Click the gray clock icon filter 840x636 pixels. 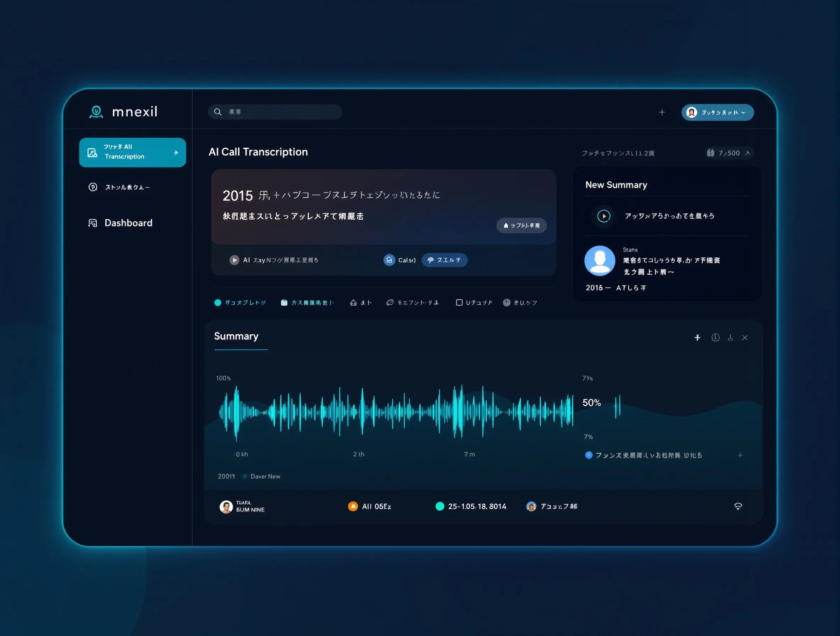(x=507, y=303)
